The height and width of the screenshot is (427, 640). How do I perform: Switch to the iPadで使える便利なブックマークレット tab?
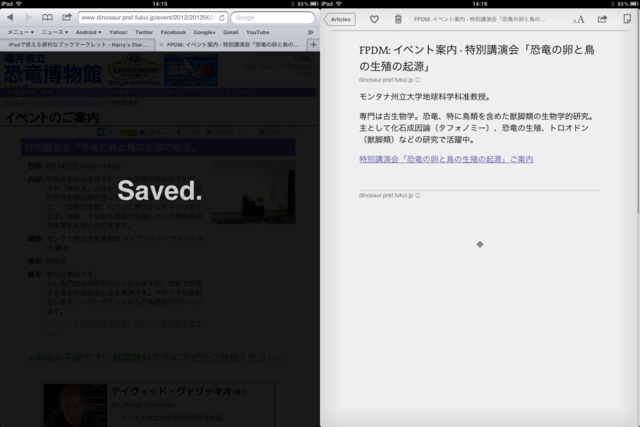click(78, 44)
